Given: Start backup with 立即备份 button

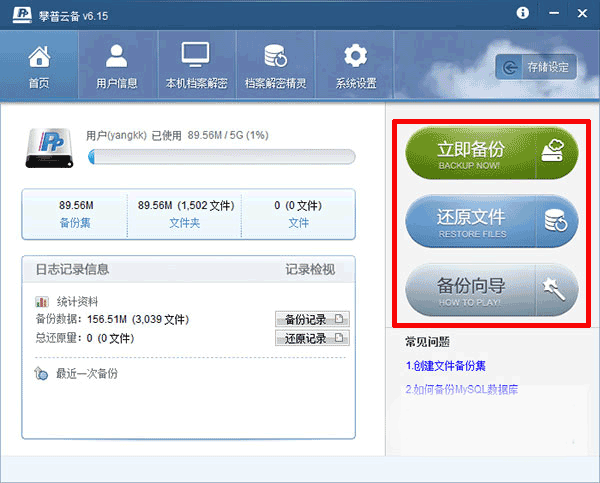Looking at the screenshot, I should pos(492,153).
